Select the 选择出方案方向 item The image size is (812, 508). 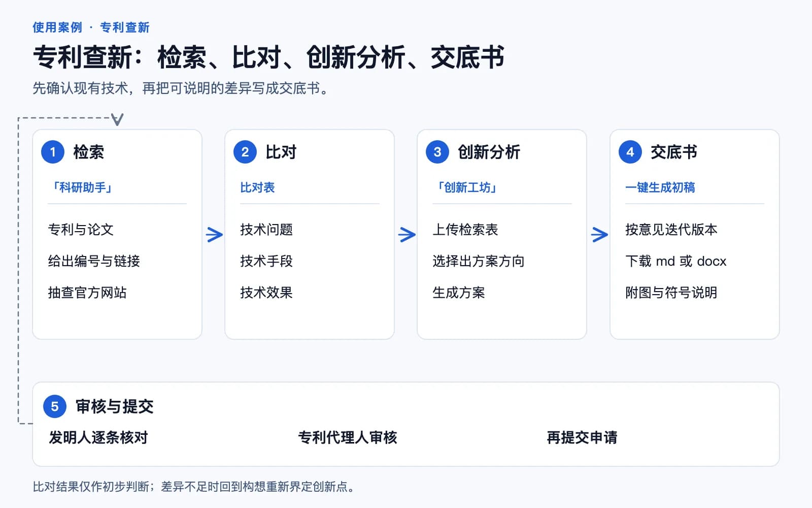coord(479,261)
